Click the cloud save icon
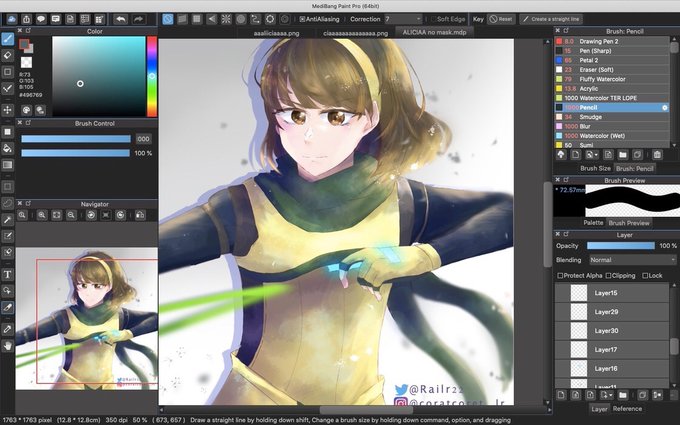 [11, 19]
